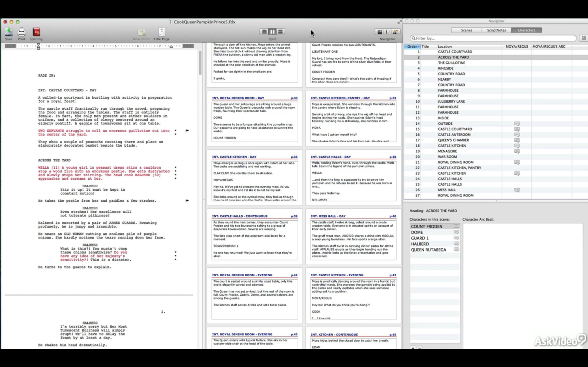This screenshot has height=367, width=588.
Task: Click the panel grid icon right of the filter field
Action: click(584, 38)
